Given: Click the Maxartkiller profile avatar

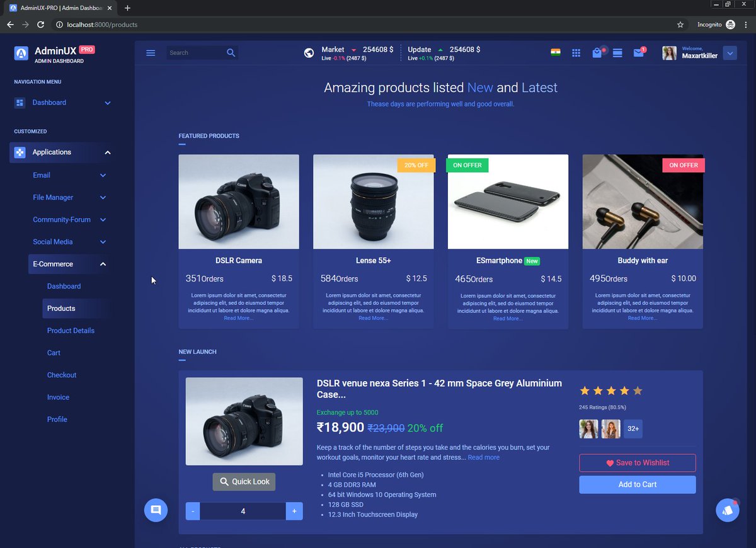Looking at the screenshot, I should pyautogui.click(x=669, y=53).
